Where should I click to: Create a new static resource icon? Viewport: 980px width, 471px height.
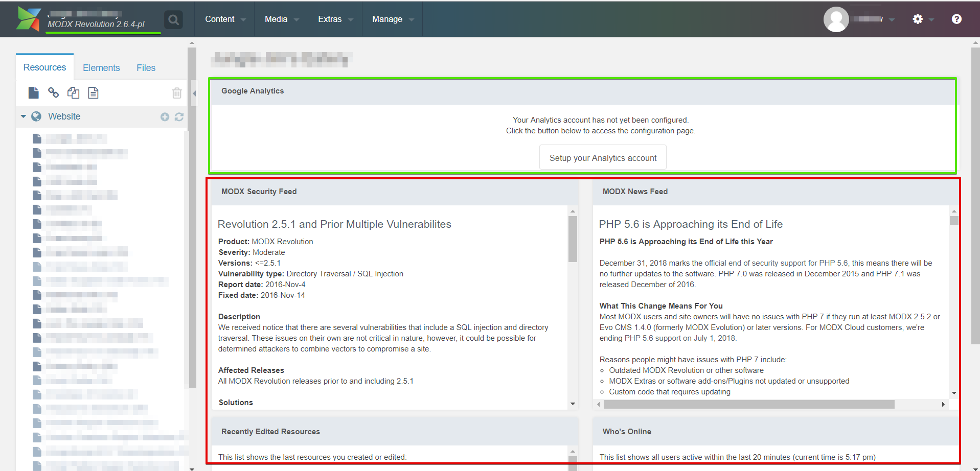point(93,92)
